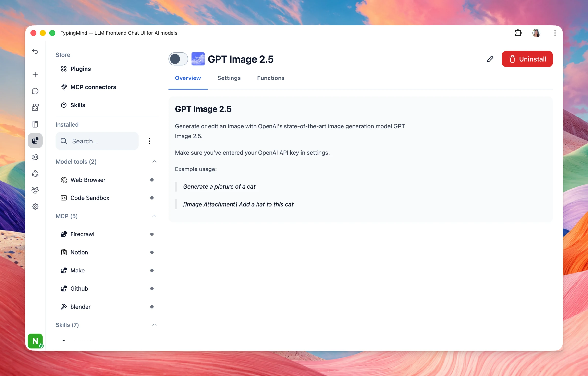Open the settings gear icon in sidebar
Image resolution: width=588 pixels, height=376 pixels.
point(35,207)
